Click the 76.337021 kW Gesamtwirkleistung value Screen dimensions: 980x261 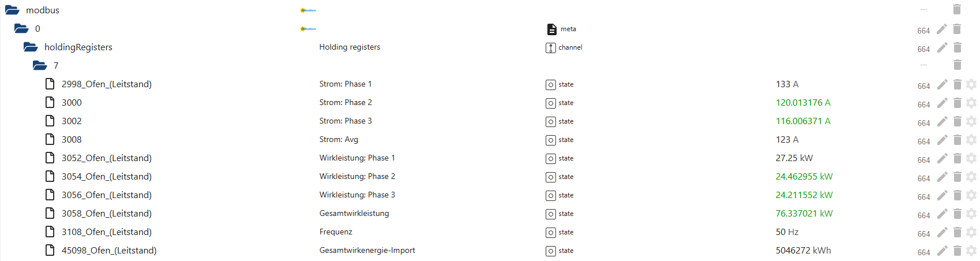[x=804, y=214]
